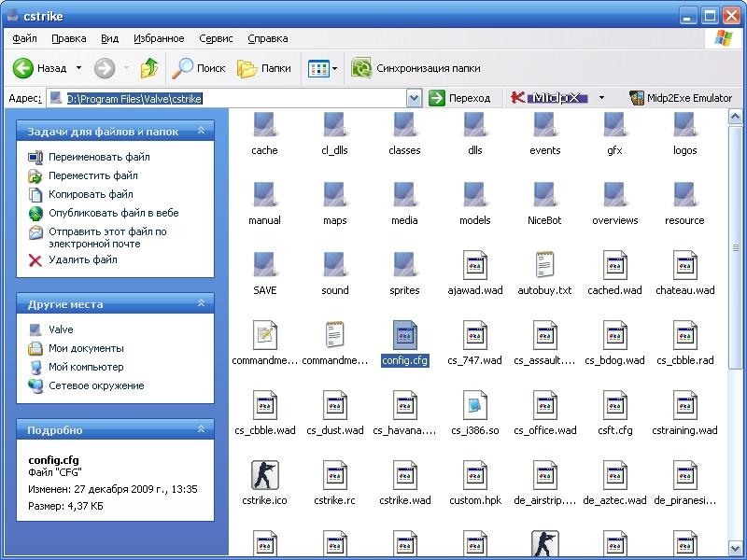Select the maps folder
Viewport: 747px width, 560px height.
click(x=334, y=203)
